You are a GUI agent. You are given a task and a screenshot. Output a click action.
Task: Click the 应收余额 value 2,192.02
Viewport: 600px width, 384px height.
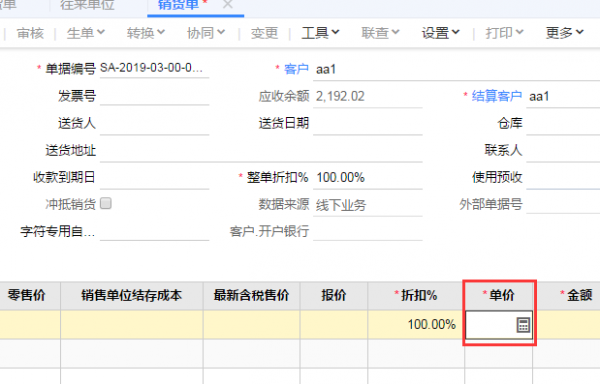pyautogui.click(x=340, y=96)
